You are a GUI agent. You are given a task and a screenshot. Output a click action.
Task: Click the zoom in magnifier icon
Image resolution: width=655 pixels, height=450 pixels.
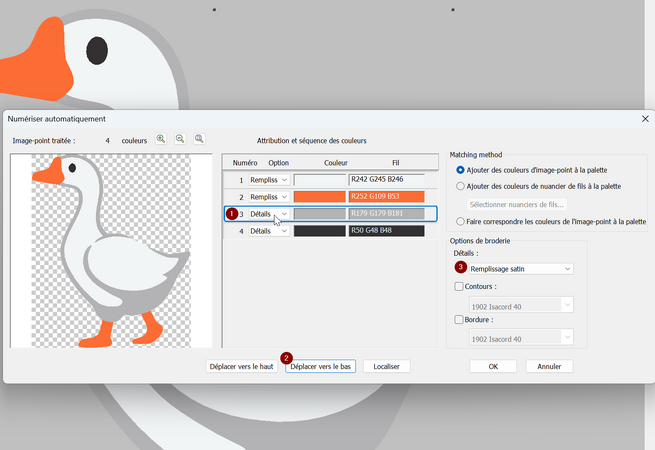pos(161,139)
